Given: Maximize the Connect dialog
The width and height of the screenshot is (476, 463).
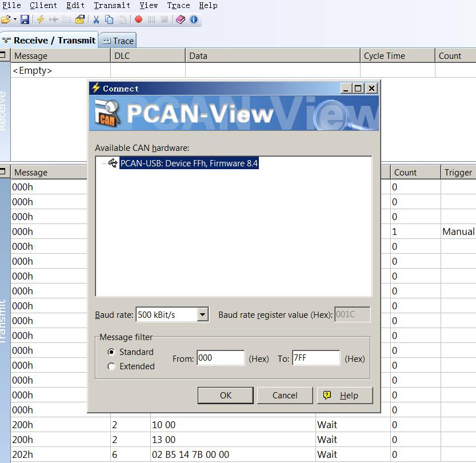Looking at the screenshot, I should tap(358, 89).
